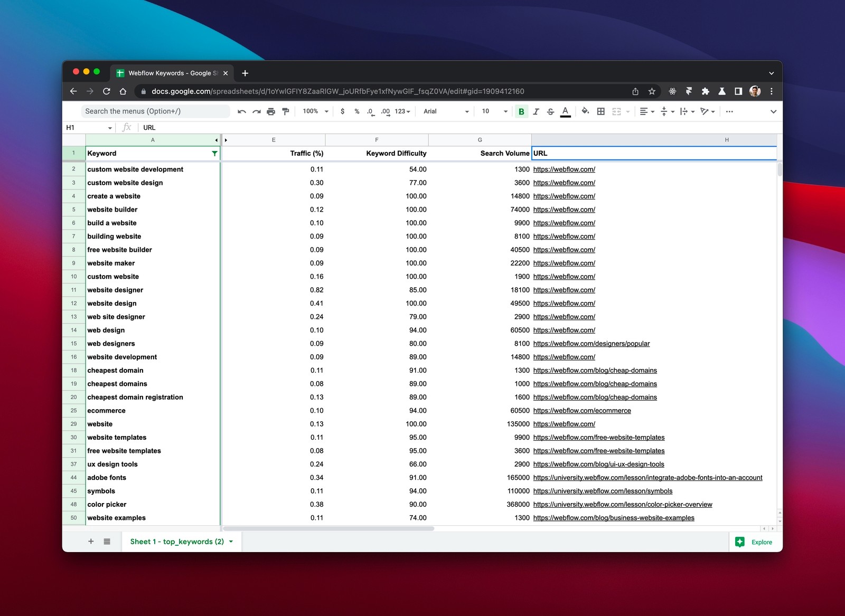The width and height of the screenshot is (845, 616).
Task: Open the H1 name box dropdown
Action: pos(110,128)
